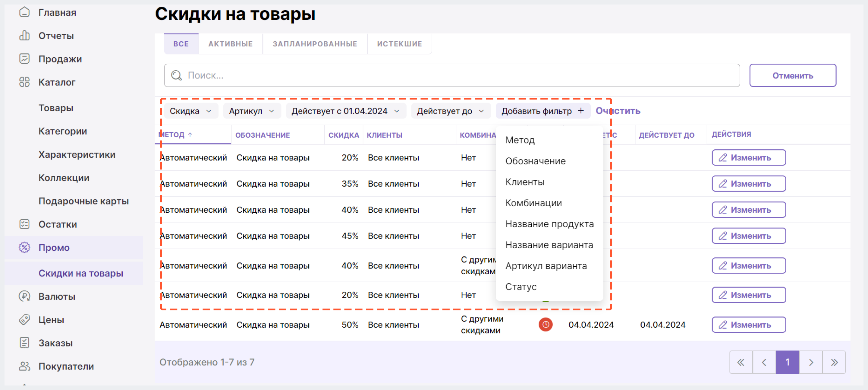This screenshot has width=868, height=390.
Task: Go to the next page arrow
Action: (x=811, y=362)
